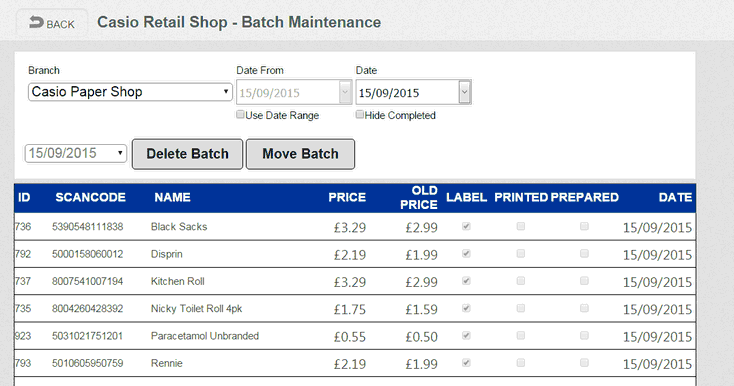
Task: Toggle the Hide Completed checkbox
Action: (x=360, y=115)
